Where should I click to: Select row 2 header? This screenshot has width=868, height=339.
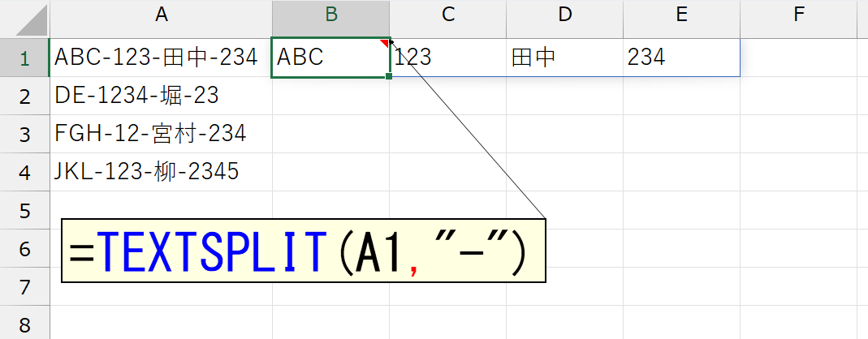coord(25,96)
